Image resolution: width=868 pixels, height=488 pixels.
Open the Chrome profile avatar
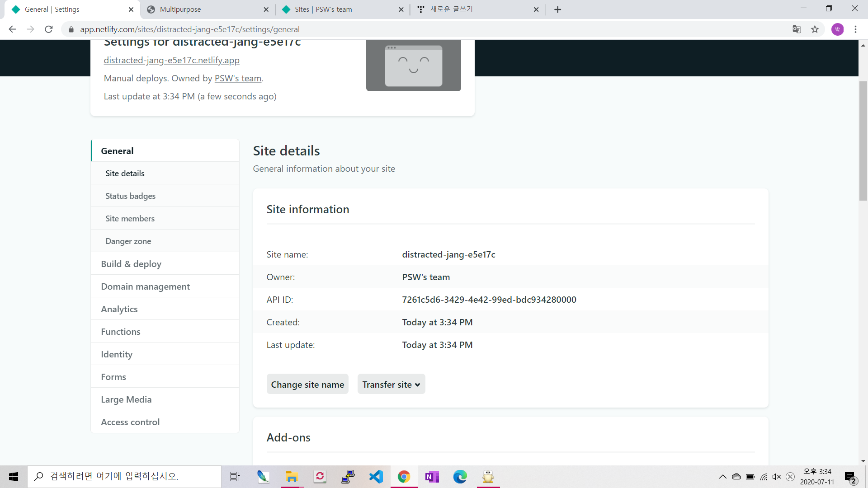(x=837, y=29)
